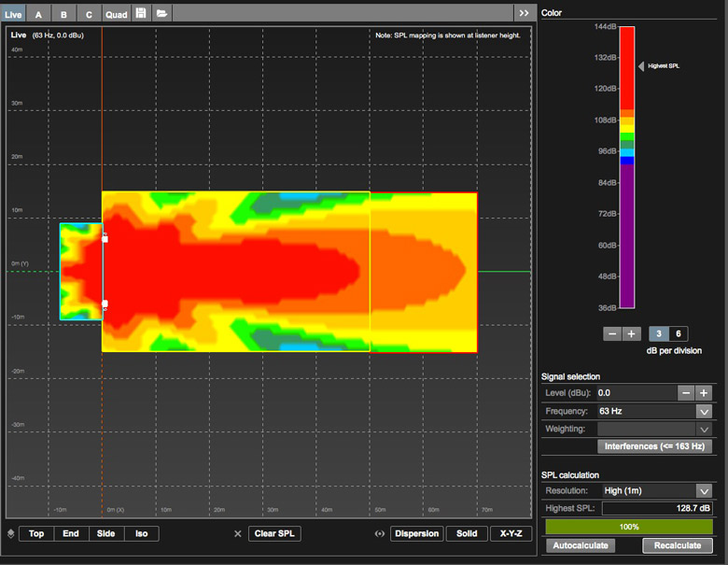Open the Quad view tab
The height and width of the screenshot is (565, 728).
[116, 14]
